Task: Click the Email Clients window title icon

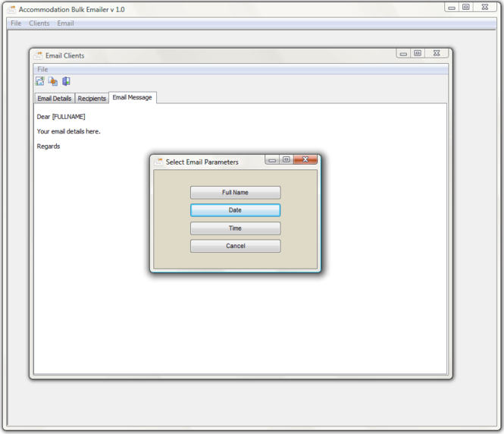Action: coord(38,55)
